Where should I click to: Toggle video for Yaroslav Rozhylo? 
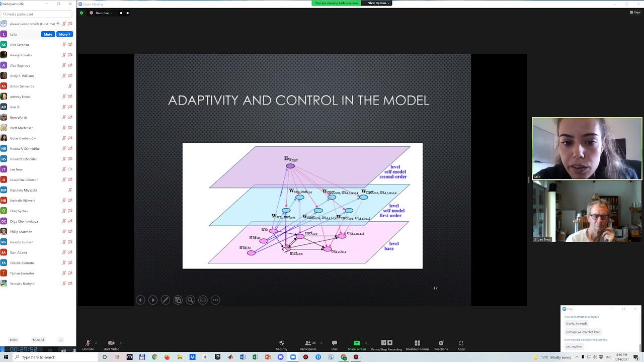coord(70,284)
